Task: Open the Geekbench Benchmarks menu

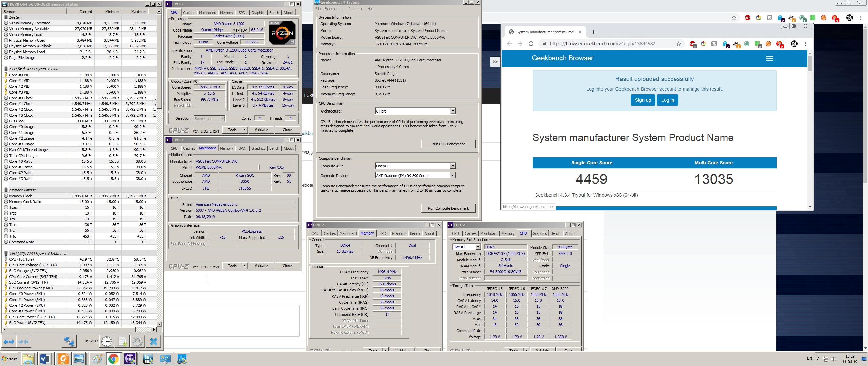Action: (334, 9)
